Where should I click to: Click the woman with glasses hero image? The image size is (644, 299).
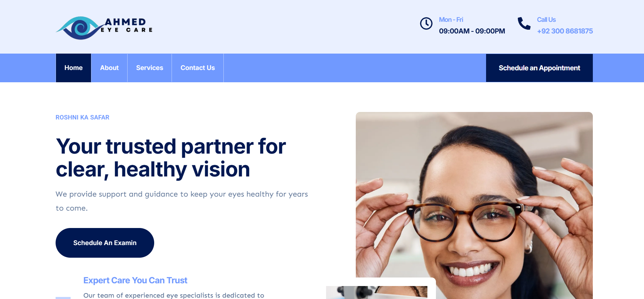pyautogui.click(x=474, y=205)
